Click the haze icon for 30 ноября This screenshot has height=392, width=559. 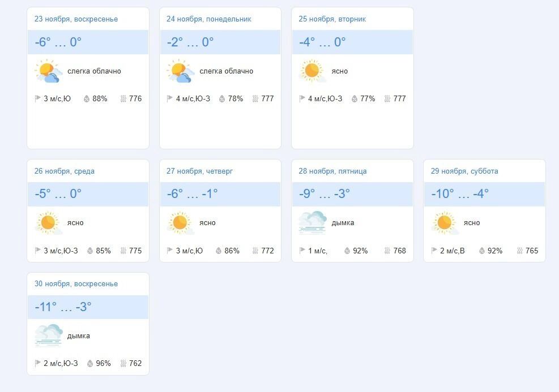pos(48,335)
